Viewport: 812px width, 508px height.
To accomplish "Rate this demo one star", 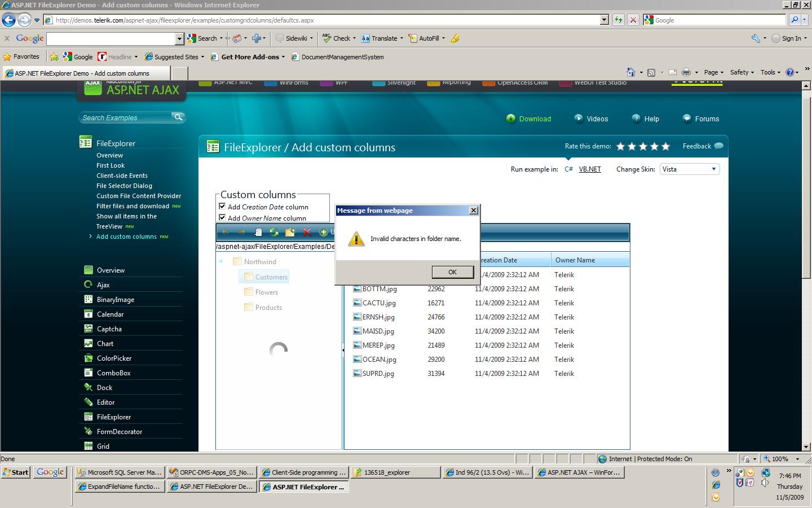I will pos(621,147).
